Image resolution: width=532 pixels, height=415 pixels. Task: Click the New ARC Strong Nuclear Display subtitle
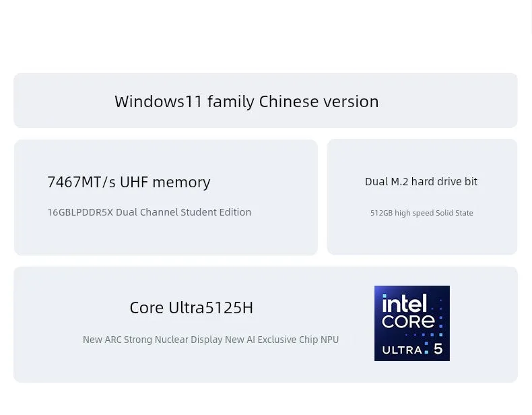click(211, 340)
